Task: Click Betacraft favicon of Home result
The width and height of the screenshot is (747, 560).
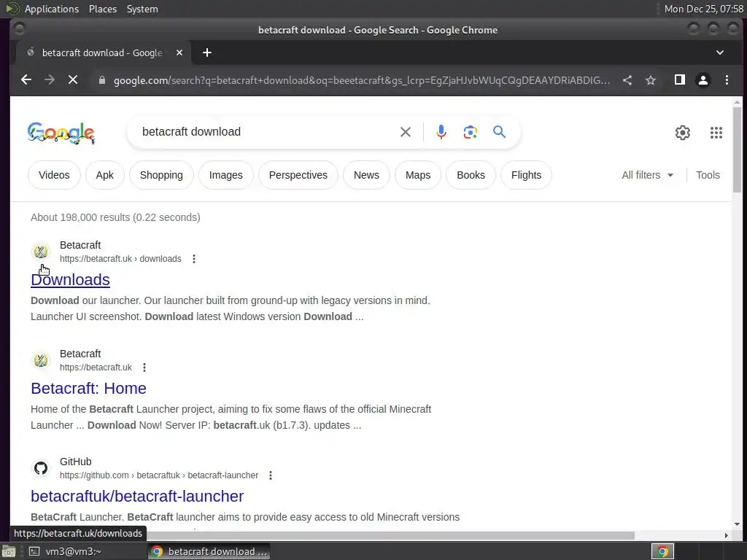Action: coord(41,360)
